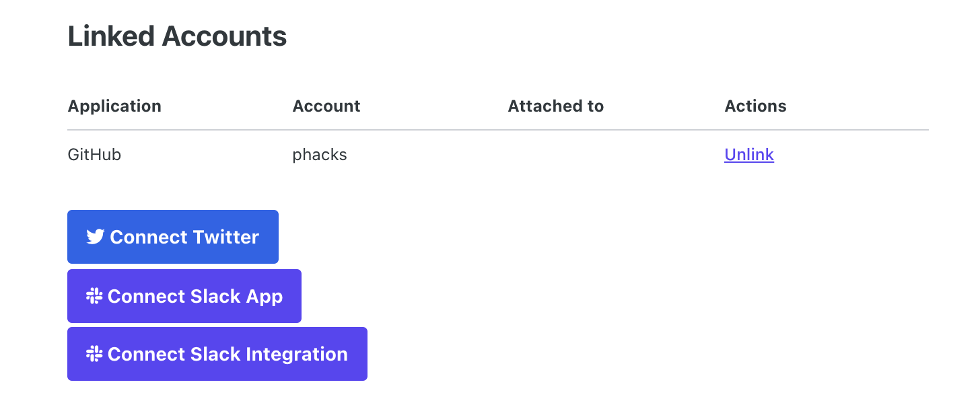Click the Twitter bird icon
This screenshot has width=980, height=401.
click(95, 237)
